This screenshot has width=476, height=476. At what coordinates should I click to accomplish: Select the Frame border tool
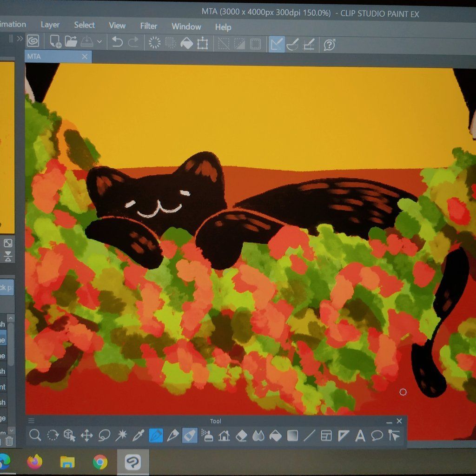pos(326,436)
